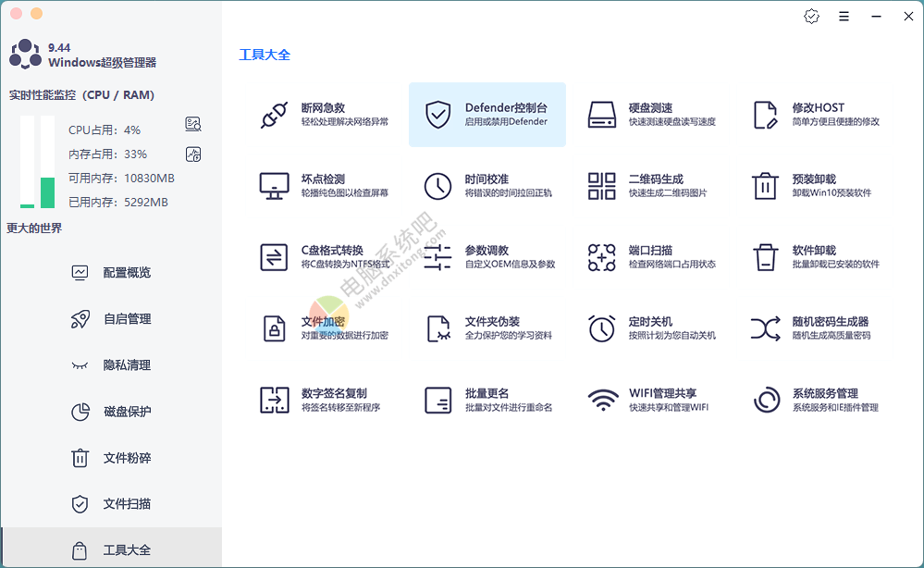Click the WIFI管理共享 wifi icon
Image resolution: width=924 pixels, height=568 pixels.
pyautogui.click(x=602, y=400)
